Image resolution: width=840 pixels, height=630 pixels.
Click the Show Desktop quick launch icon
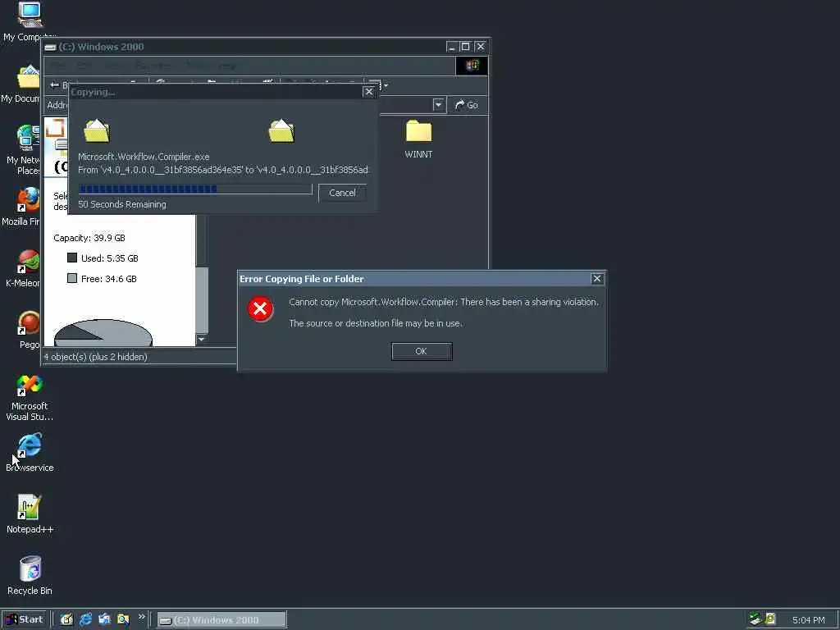tap(66, 619)
